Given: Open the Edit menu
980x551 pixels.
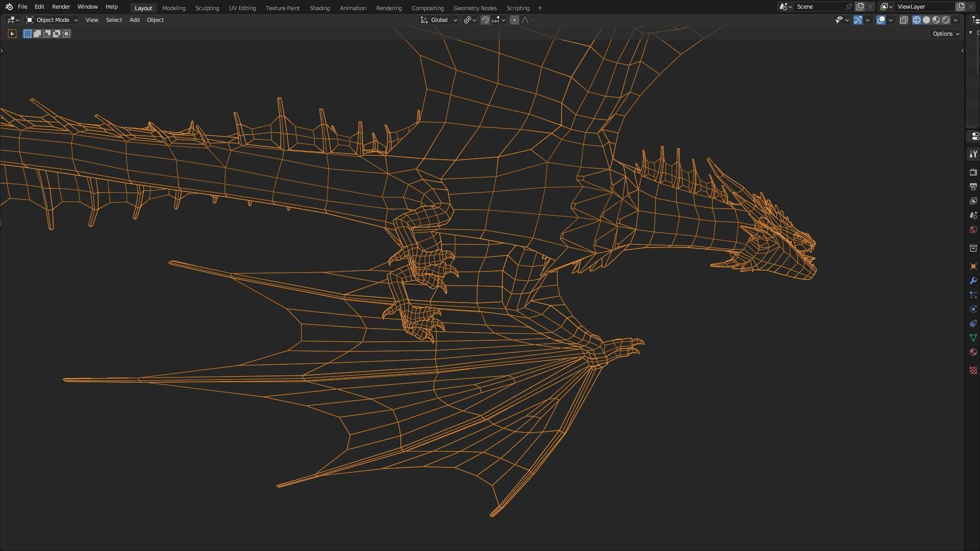Looking at the screenshot, I should (39, 7).
